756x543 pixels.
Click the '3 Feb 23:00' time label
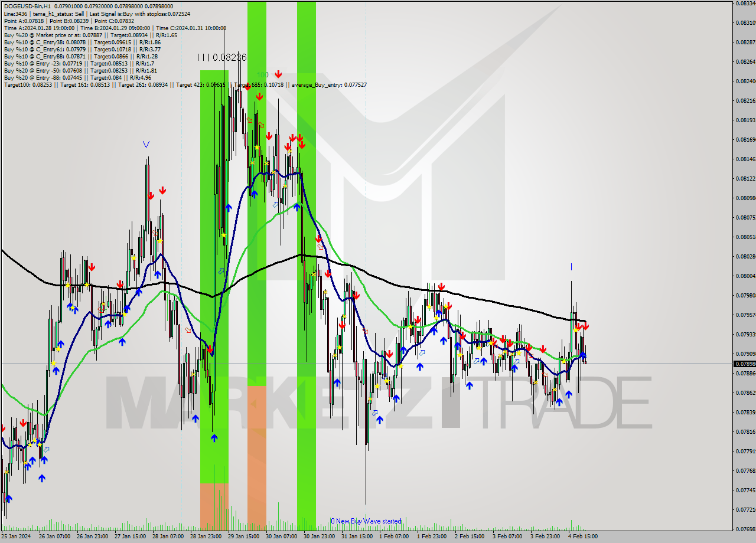tap(545, 537)
